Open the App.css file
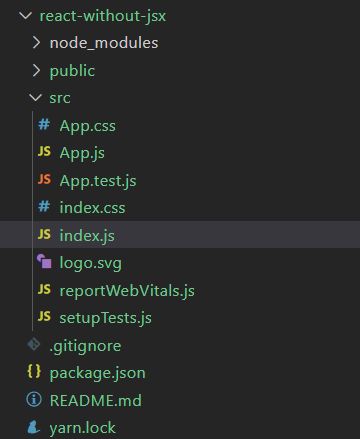The height and width of the screenshot is (439, 360). (x=88, y=126)
